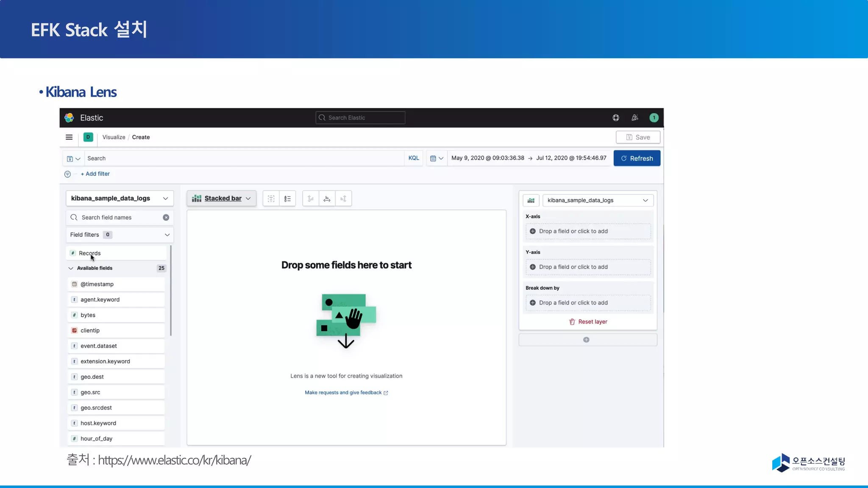Click the Search Elastic input field

pos(360,118)
